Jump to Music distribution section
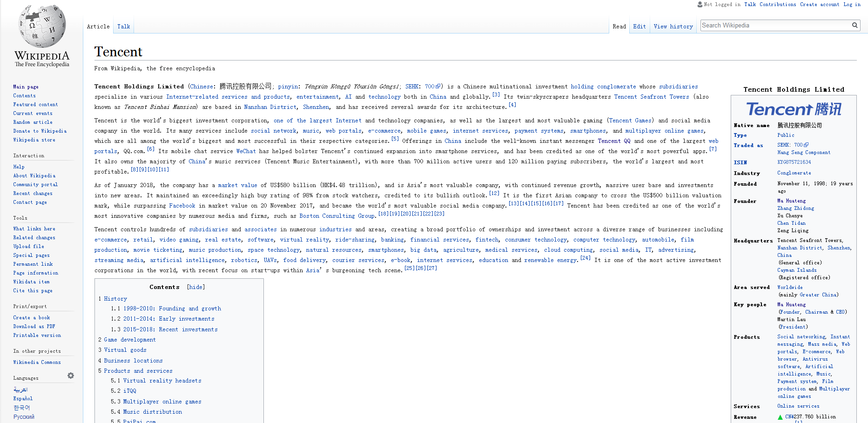 coord(153,412)
